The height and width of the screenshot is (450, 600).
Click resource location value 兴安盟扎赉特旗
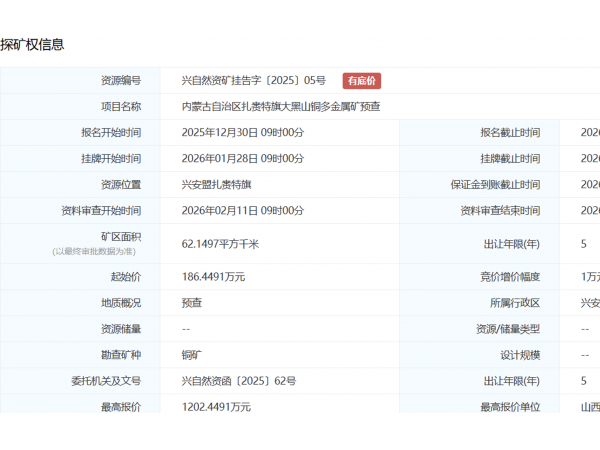[216, 185]
